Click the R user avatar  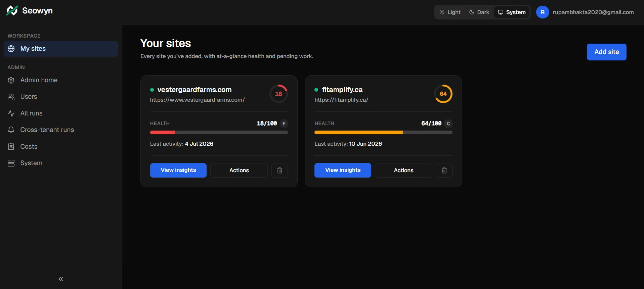tap(543, 12)
